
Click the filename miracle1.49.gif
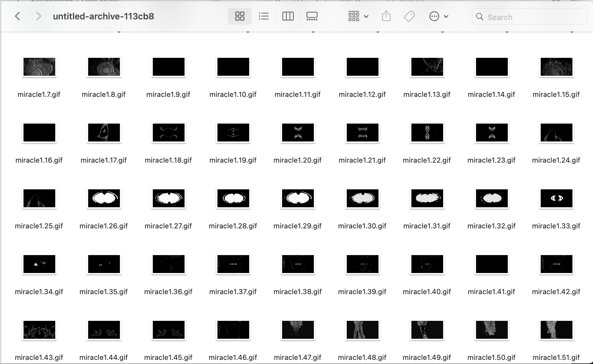[x=427, y=358]
